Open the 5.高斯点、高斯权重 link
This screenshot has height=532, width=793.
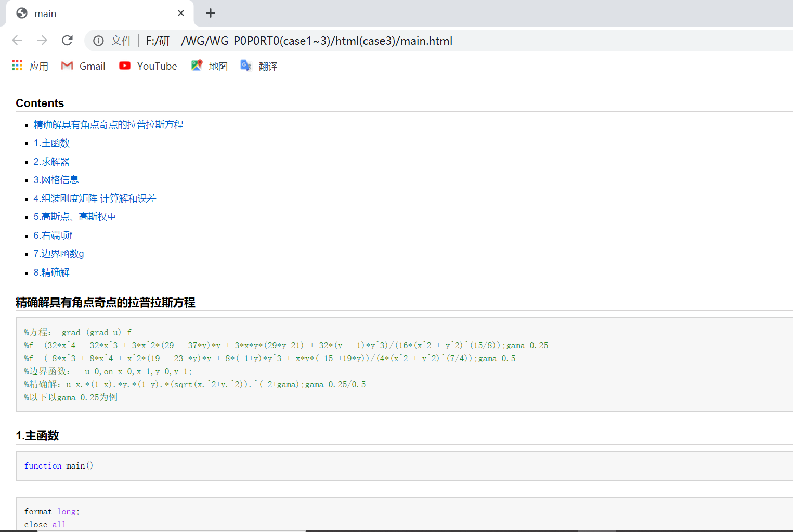pos(74,216)
